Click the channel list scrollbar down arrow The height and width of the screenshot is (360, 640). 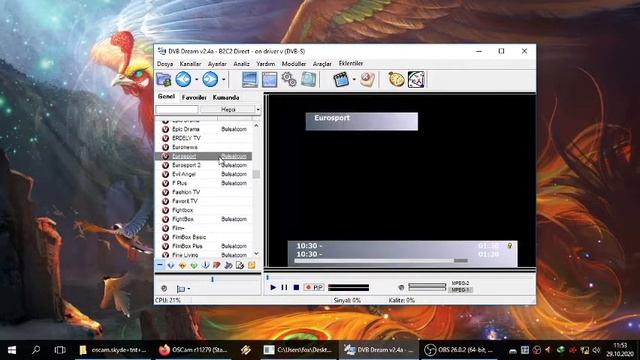(256, 253)
